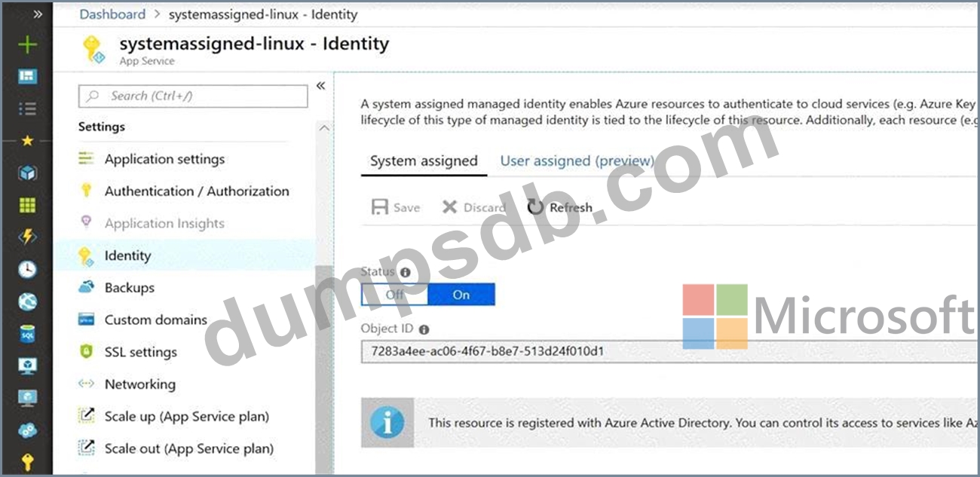Open the cube resource groups icon
This screenshot has height=477, width=980.
point(27,173)
